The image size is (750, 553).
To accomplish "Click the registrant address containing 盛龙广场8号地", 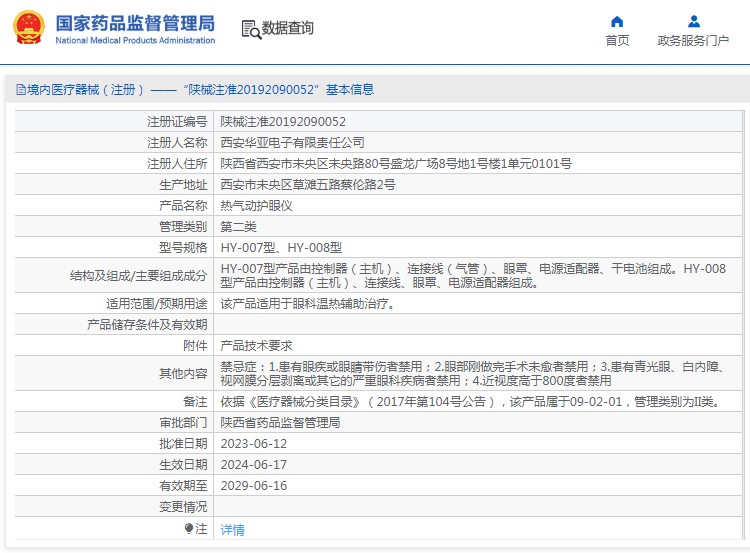I will click(x=396, y=164).
